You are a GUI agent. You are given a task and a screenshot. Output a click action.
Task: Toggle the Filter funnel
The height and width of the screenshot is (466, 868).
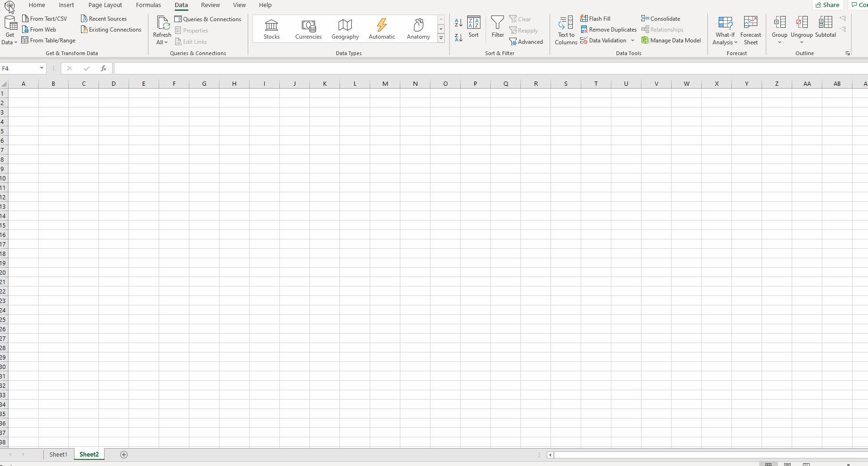coord(498,27)
